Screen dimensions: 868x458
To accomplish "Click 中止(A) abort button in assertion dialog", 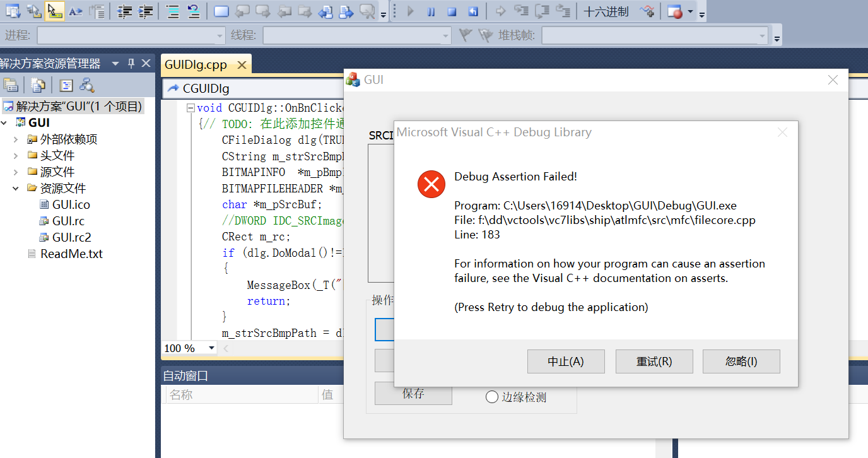I will point(566,361).
